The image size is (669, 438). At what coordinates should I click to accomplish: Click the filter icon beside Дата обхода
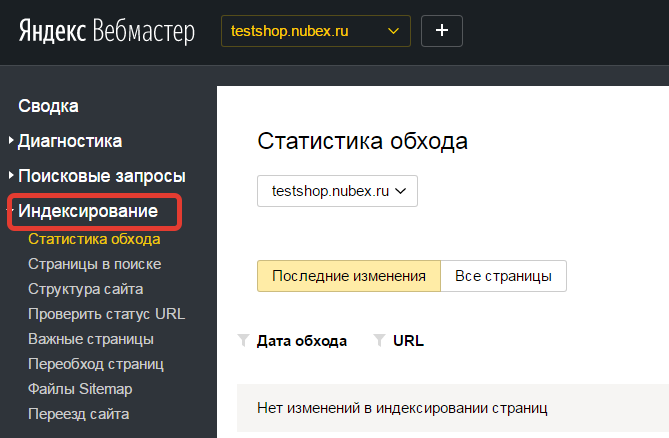(x=243, y=340)
